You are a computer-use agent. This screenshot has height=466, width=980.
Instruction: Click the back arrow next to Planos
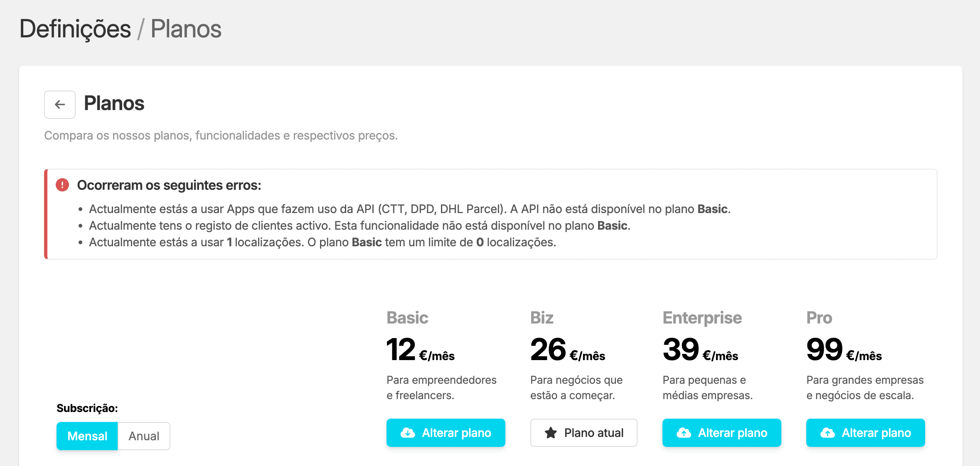[x=60, y=105]
